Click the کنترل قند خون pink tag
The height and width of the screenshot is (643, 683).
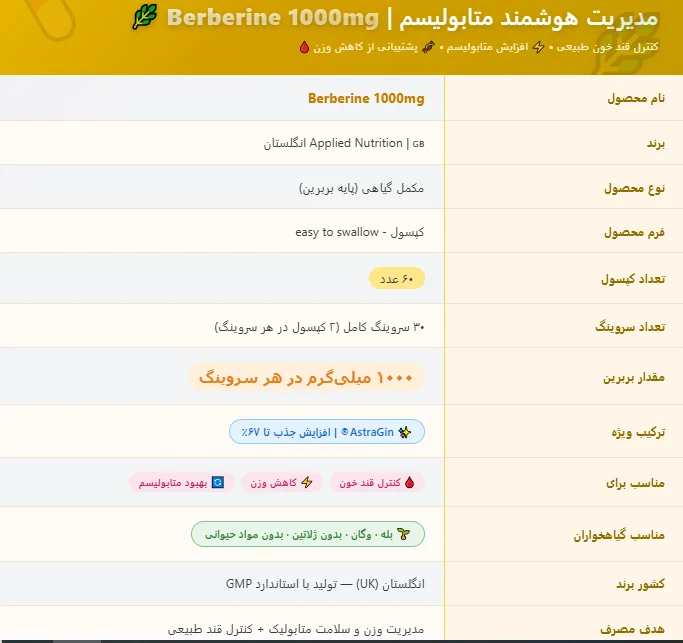(377, 483)
